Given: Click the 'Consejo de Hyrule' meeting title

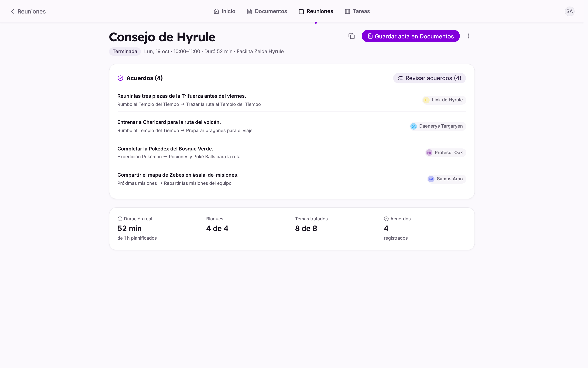Looking at the screenshot, I should (x=162, y=37).
